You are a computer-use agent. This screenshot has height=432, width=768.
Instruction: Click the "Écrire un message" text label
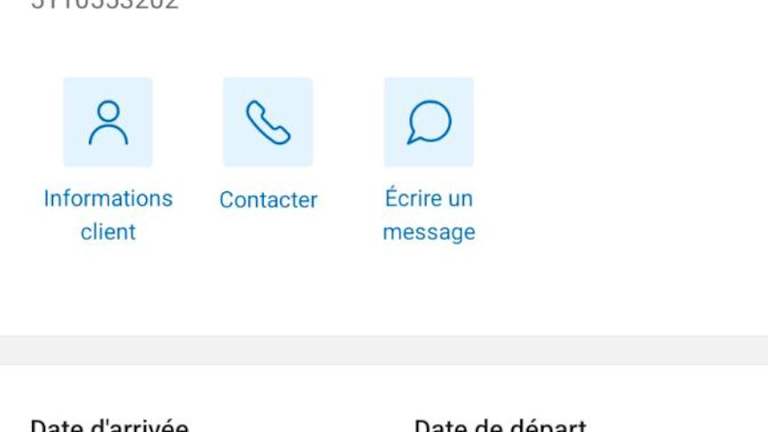(x=429, y=215)
